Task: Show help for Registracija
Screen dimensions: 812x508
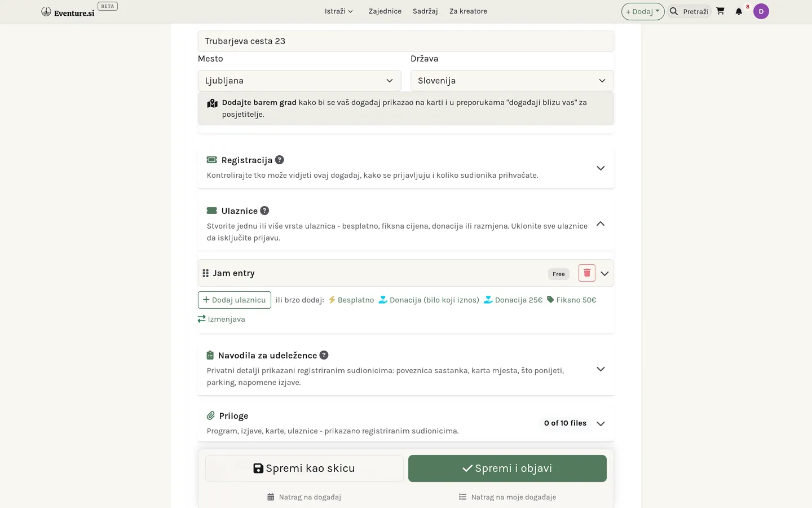Action: click(280, 160)
